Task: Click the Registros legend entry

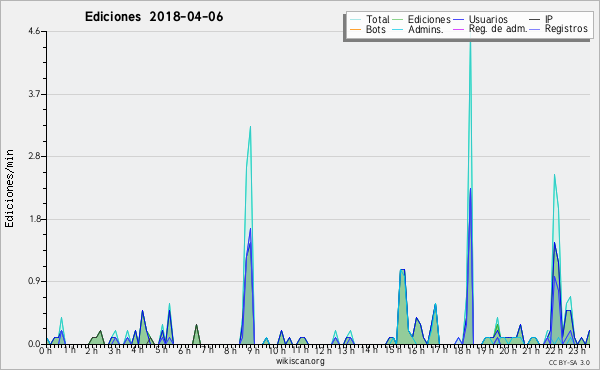Action: 558,29
